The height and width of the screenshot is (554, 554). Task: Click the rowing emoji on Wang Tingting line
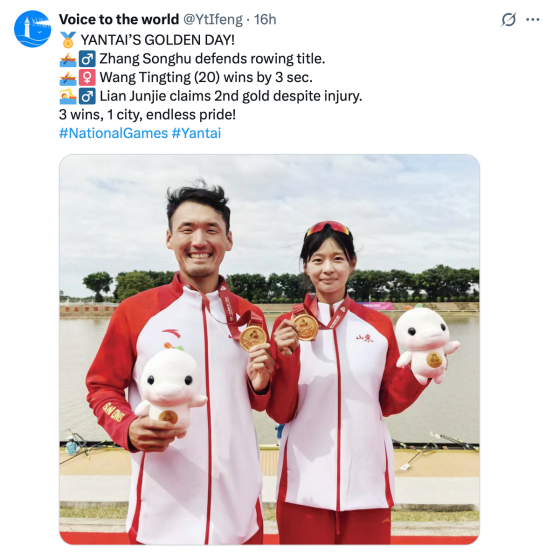click(68, 77)
